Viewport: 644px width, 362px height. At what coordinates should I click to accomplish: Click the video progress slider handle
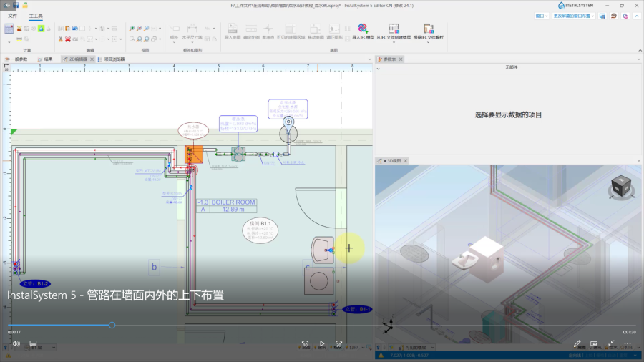112,325
